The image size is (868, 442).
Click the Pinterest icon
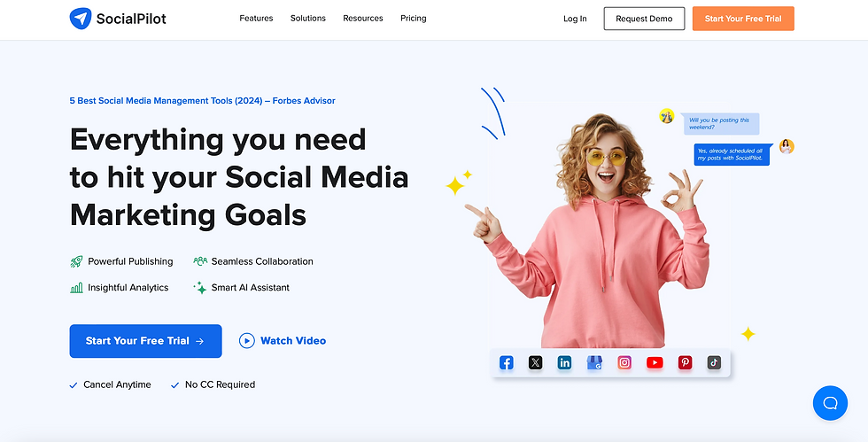click(686, 363)
